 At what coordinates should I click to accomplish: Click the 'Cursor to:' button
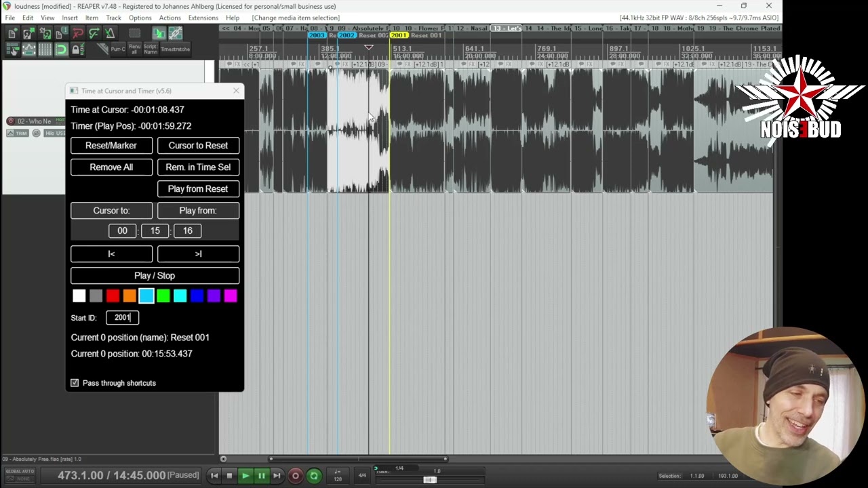pos(111,211)
